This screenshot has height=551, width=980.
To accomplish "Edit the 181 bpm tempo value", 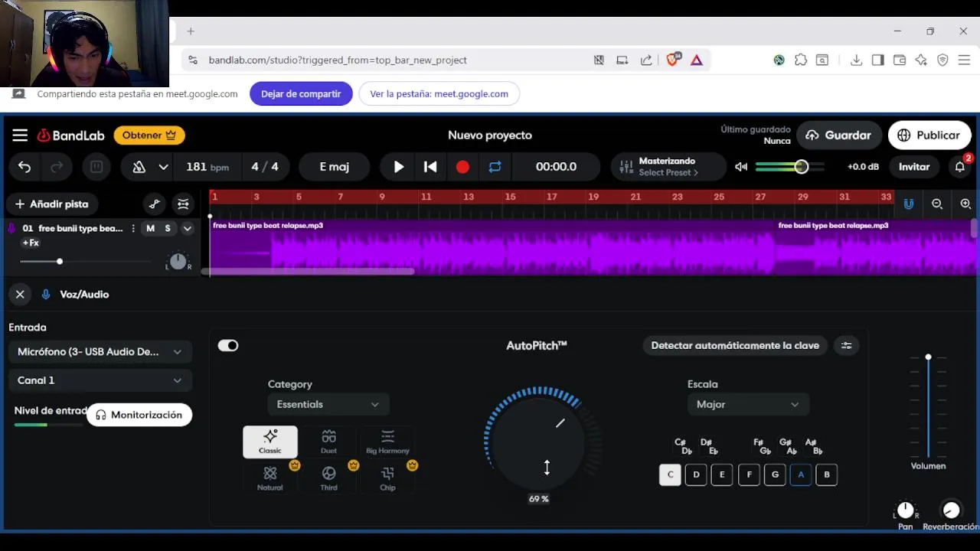I will coord(207,167).
